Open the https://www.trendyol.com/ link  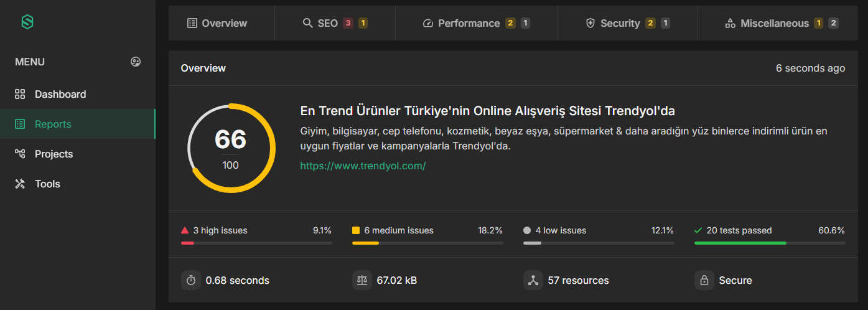(x=363, y=166)
